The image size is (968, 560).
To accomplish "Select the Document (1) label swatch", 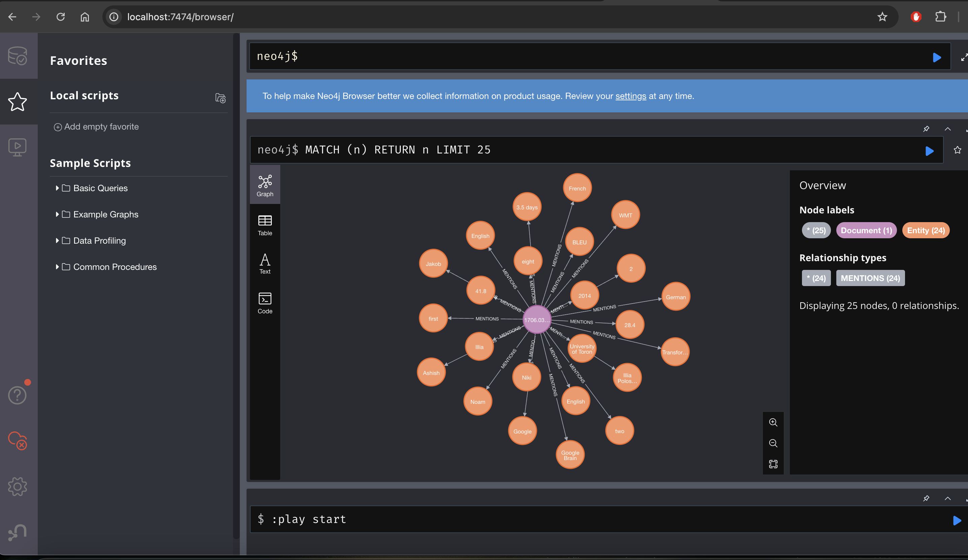I will pos(866,230).
